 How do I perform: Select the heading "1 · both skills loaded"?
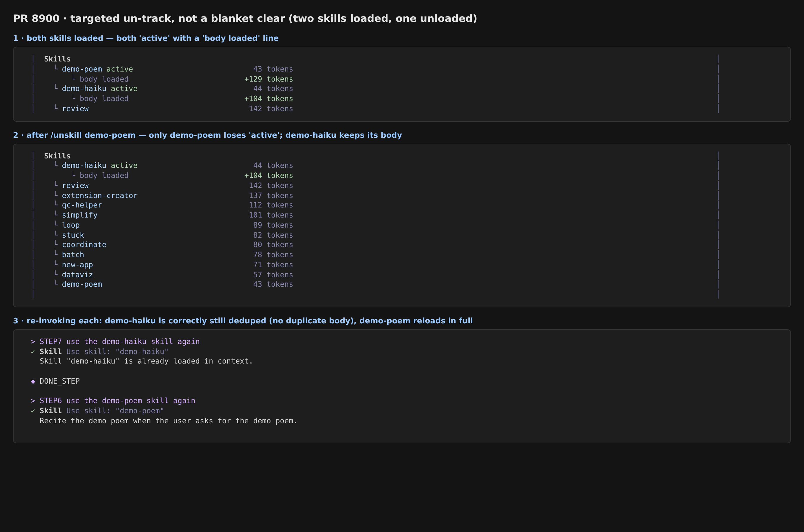[x=146, y=38]
